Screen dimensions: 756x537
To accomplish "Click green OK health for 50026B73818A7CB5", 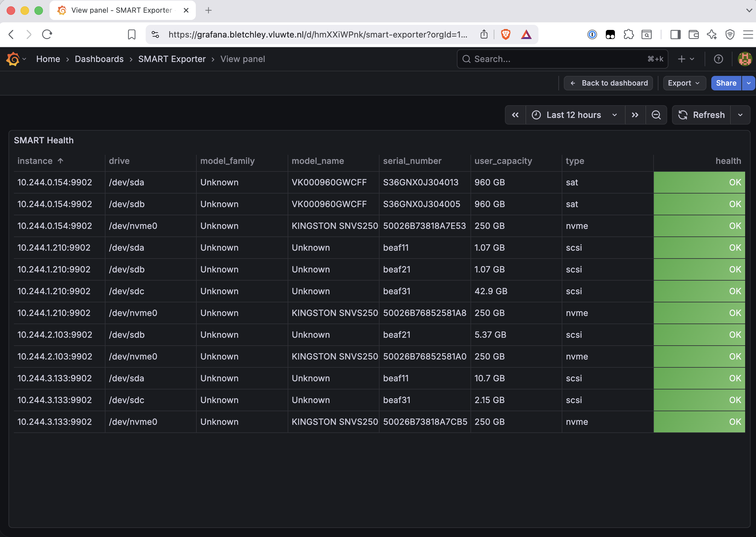I will (699, 422).
